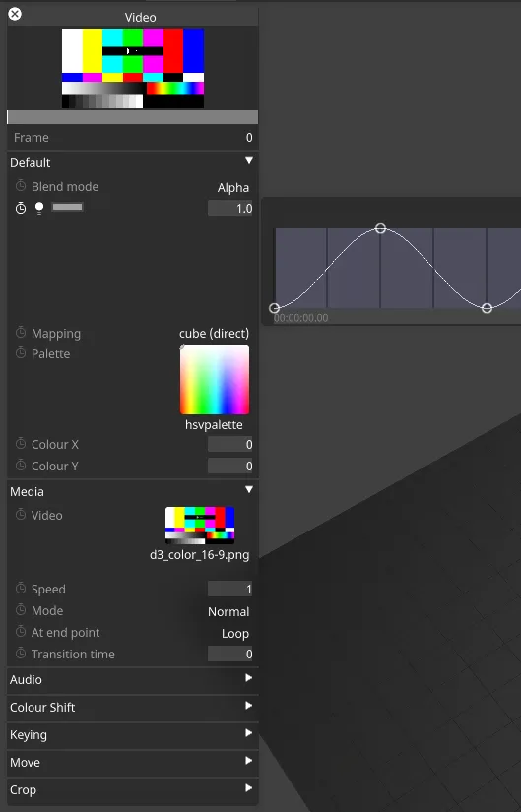Viewport: 521px width, 812px height.
Task: Change At end point Loop option
Action: pyautogui.click(x=235, y=633)
